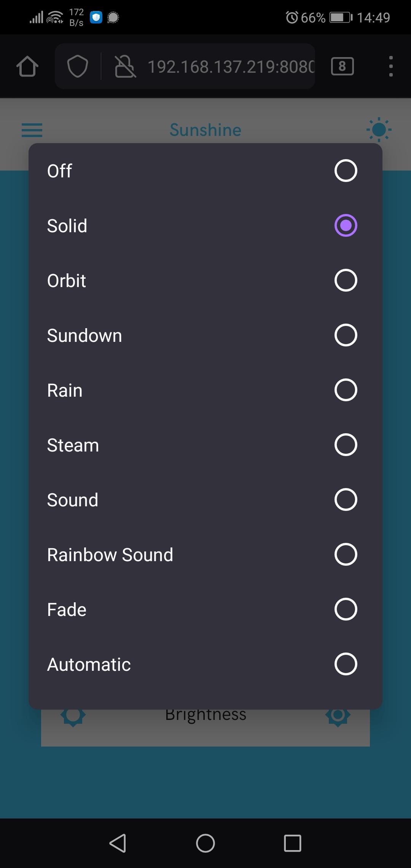Select the Sundown radio option
Screen dimensions: 411x868
[x=205, y=335]
